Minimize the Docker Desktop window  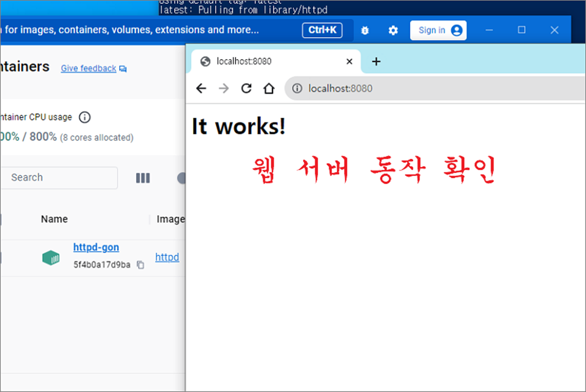[x=489, y=30]
